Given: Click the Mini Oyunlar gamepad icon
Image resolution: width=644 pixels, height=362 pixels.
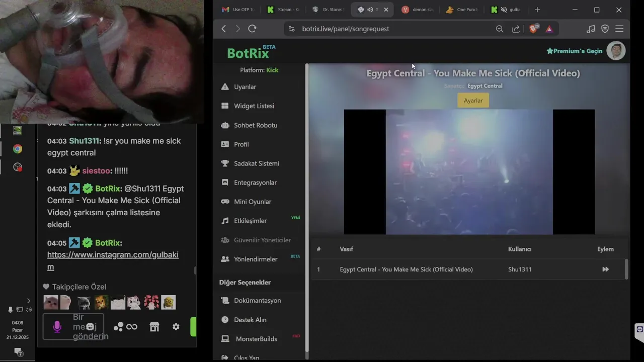Looking at the screenshot, I should (225, 202).
